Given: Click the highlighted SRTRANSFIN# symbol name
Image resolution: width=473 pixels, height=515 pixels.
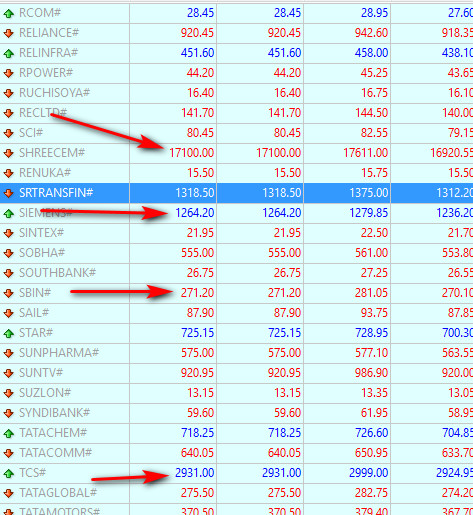Looking at the screenshot, I should coord(56,193).
